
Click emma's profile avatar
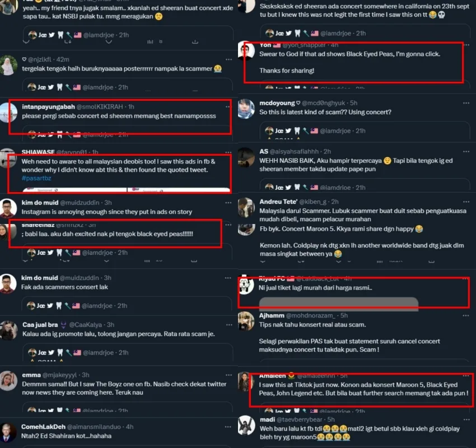click(x=8, y=381)
